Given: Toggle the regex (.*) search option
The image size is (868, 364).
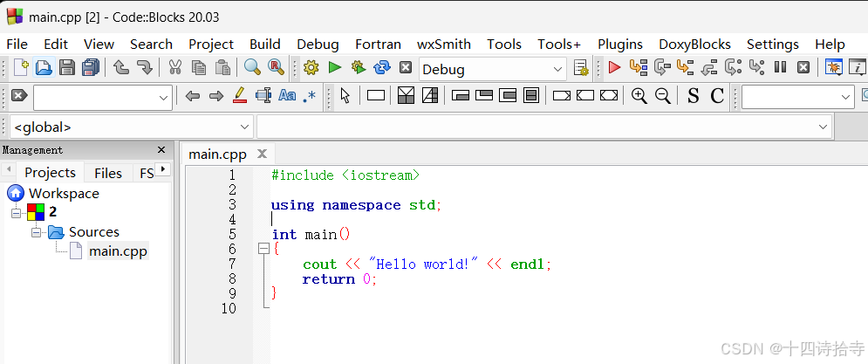Looking at the screenshot, I should [x=310, y=96].
